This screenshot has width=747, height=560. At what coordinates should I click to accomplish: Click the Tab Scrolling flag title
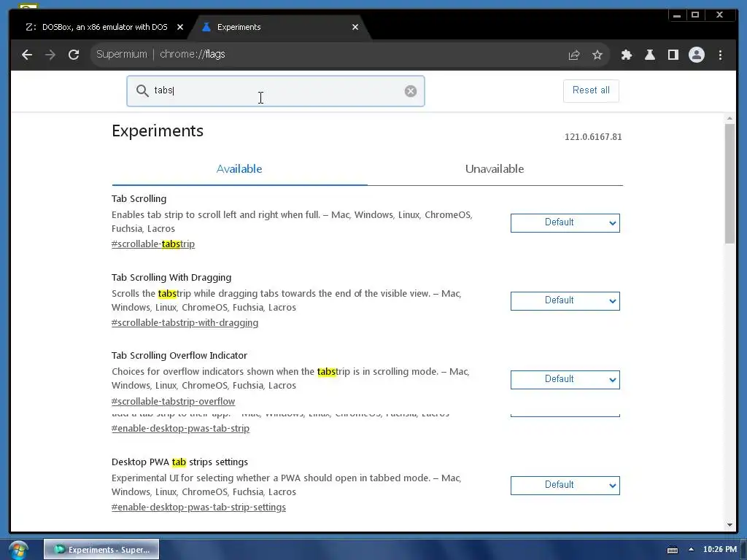pos(139,198)
